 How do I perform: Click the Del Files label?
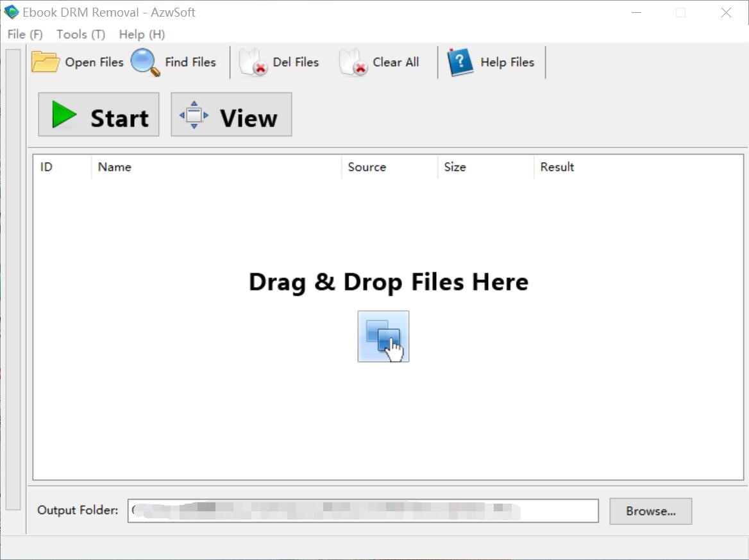coord(296,62)
